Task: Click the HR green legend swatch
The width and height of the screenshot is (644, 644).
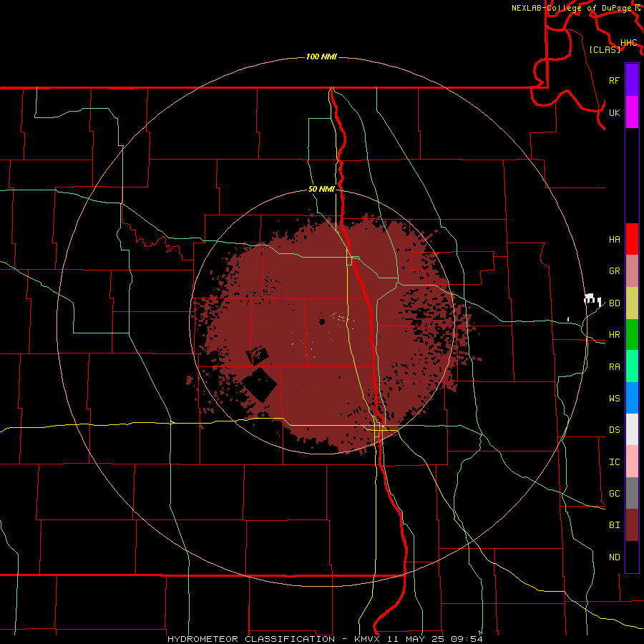Action: tap(632, 335)
